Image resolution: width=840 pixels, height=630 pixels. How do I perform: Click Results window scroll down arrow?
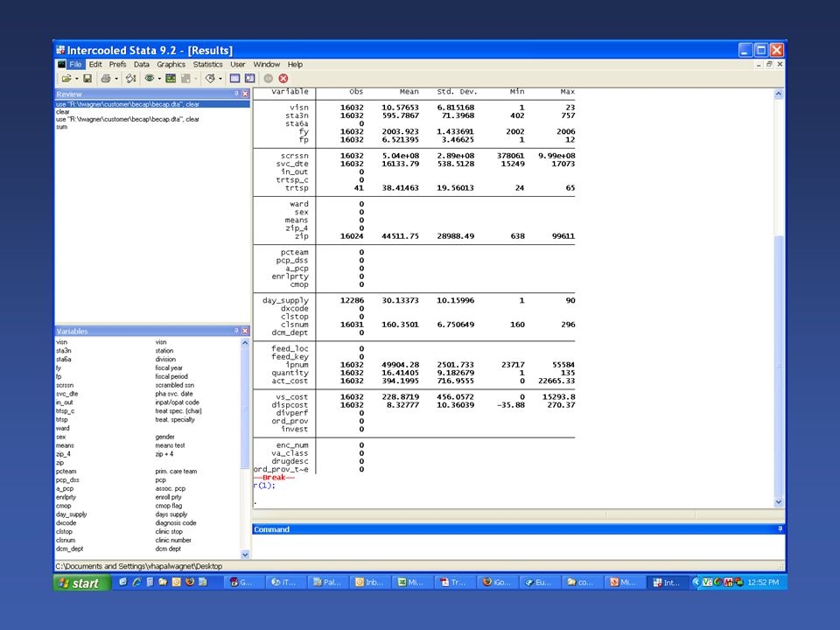coord(779,502)
